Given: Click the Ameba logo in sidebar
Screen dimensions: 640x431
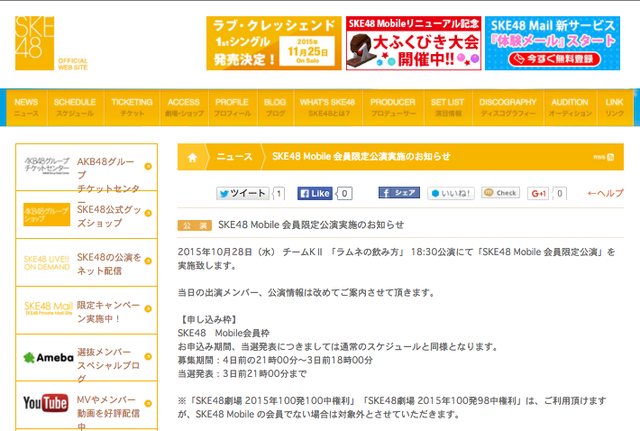Looking at the screenshot, I should 49,358.
